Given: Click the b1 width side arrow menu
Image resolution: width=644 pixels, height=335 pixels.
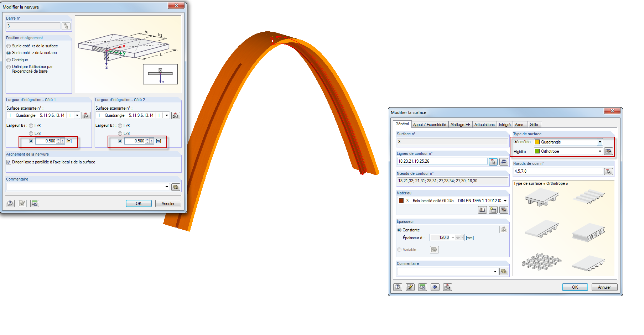Looking at the screenshot, I should click(x=63, y=141).
